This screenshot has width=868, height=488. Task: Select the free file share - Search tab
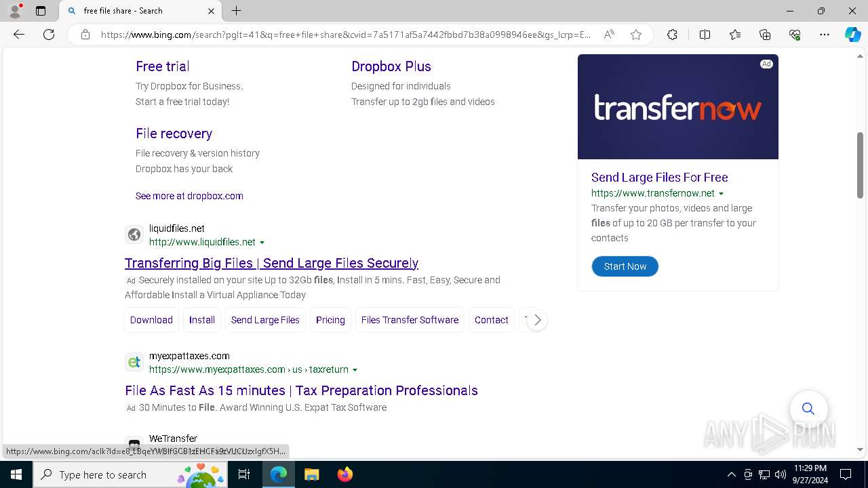tap(140, 11)
